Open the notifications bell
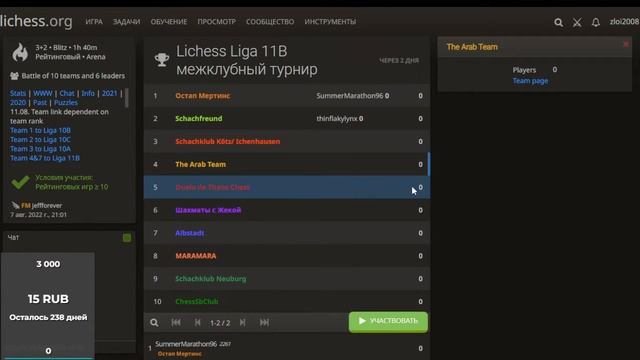The image size is (640, 360). point(596,22)
